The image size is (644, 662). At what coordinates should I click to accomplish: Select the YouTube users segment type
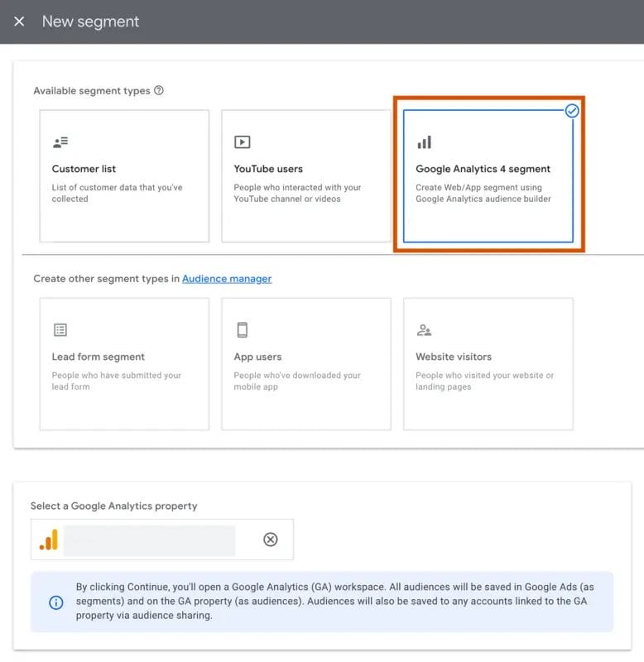305,176
